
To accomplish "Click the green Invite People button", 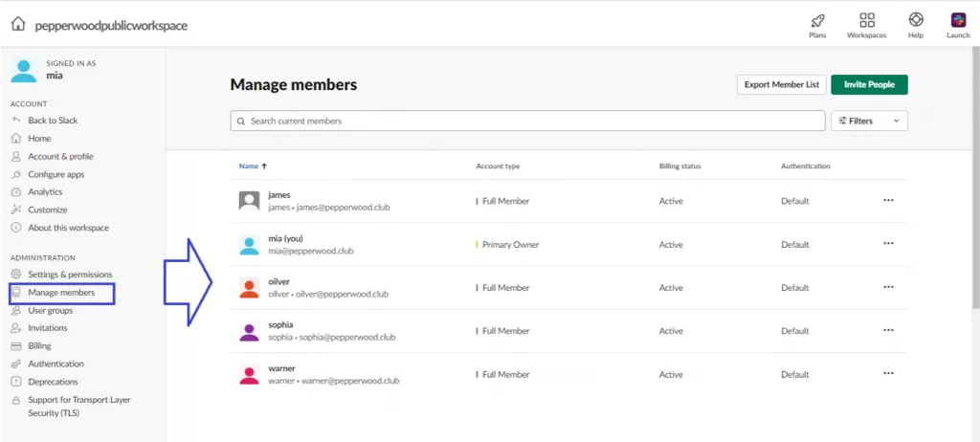I will 869,84.
